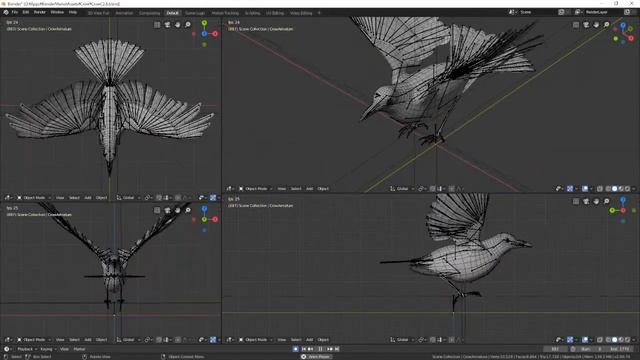This screenshot has width=640, height=360.
Task: Click red X axis gizmo in bottom-left viewport
Action: point(215,219)
